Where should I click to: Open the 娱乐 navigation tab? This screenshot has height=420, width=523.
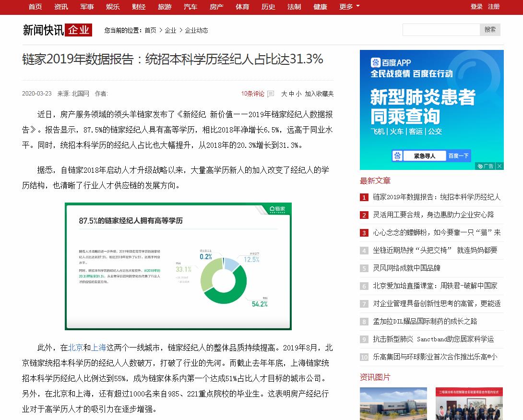point(113,7)
